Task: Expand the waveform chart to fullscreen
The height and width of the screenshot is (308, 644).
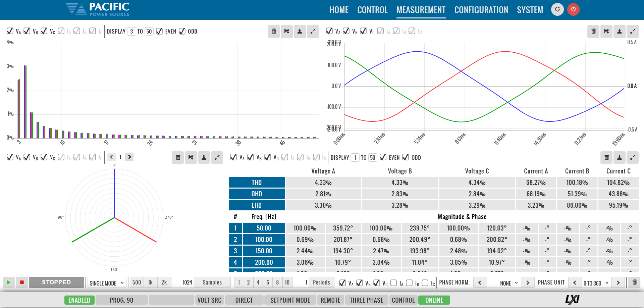Action: pyautogui.click(x=633, y=31)
